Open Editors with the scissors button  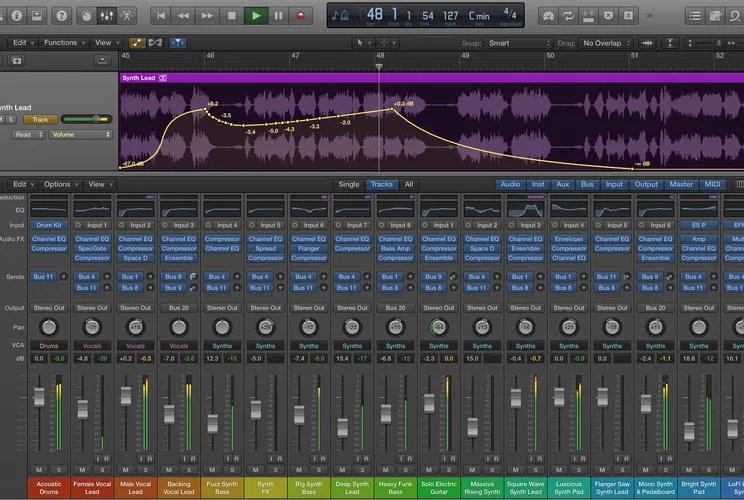pyautogui.click(x=126, y=16)
